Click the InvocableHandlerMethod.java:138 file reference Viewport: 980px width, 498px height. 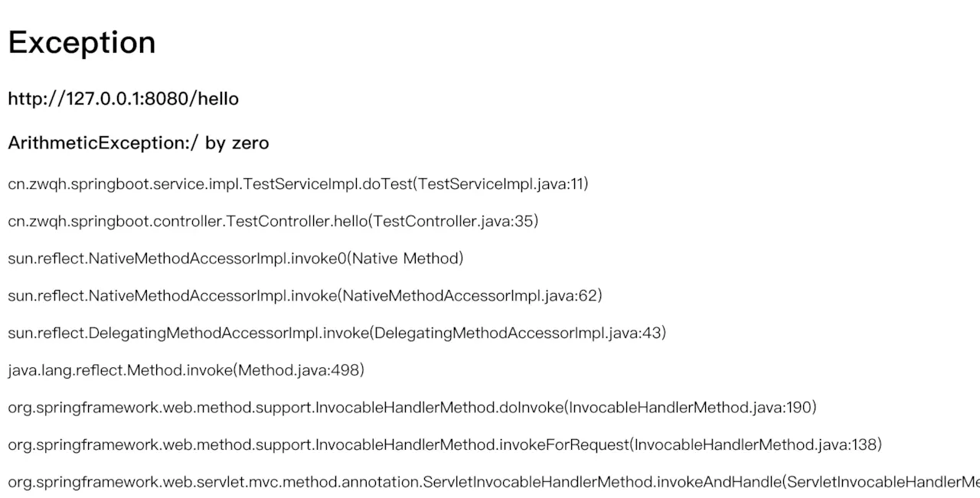tap(756, 444)
